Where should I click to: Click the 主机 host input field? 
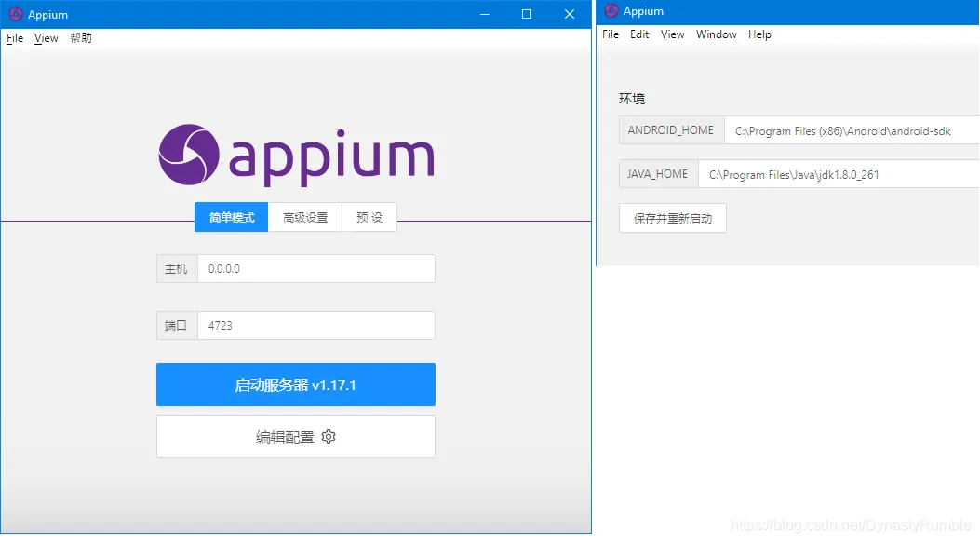point(316,269)
